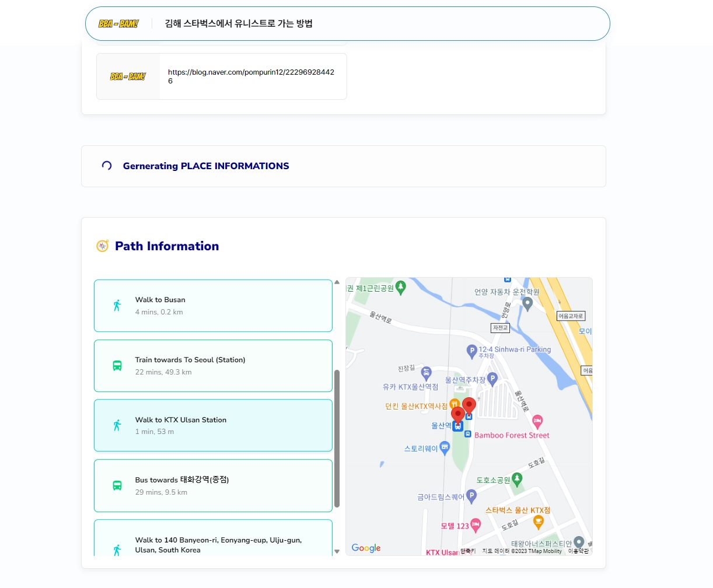713x588 pixels.
Task: Click the loading spinner beside Gernerating PLACE INFORMATIONS
Action: coord(107,166)
